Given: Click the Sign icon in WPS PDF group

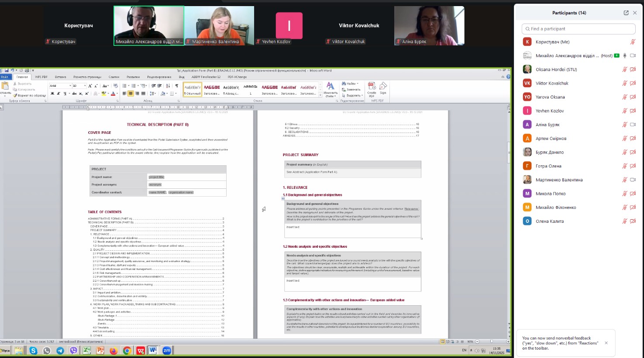Looking at the screenshot, I should click(383, 86).
